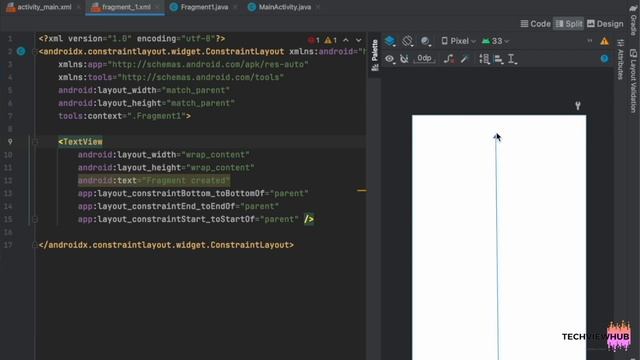The image size is (640, 360).
Task: Click the wrench icon above the preview
Action: pyautogui.click(x=578, y=106)
